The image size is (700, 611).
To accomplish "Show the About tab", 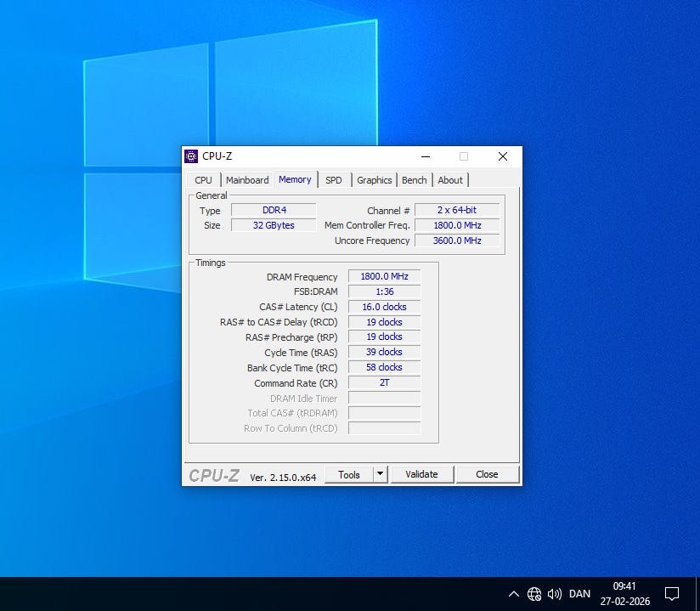I will [450, 180].
